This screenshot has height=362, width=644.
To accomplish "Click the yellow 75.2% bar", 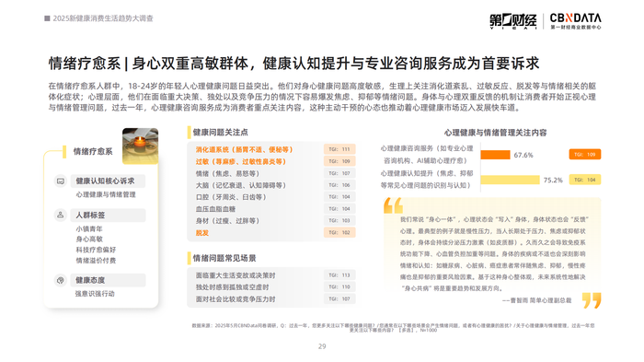I will pos(510,181).
